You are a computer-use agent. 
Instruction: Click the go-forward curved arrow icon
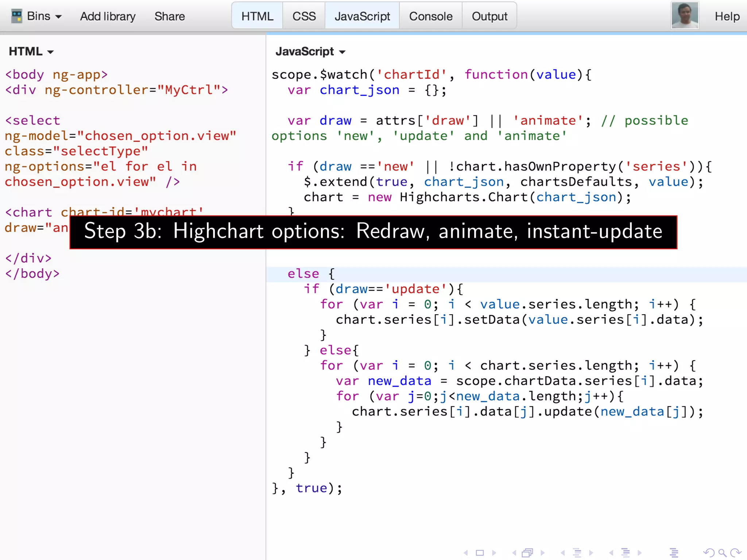click(x=736, y=553)
